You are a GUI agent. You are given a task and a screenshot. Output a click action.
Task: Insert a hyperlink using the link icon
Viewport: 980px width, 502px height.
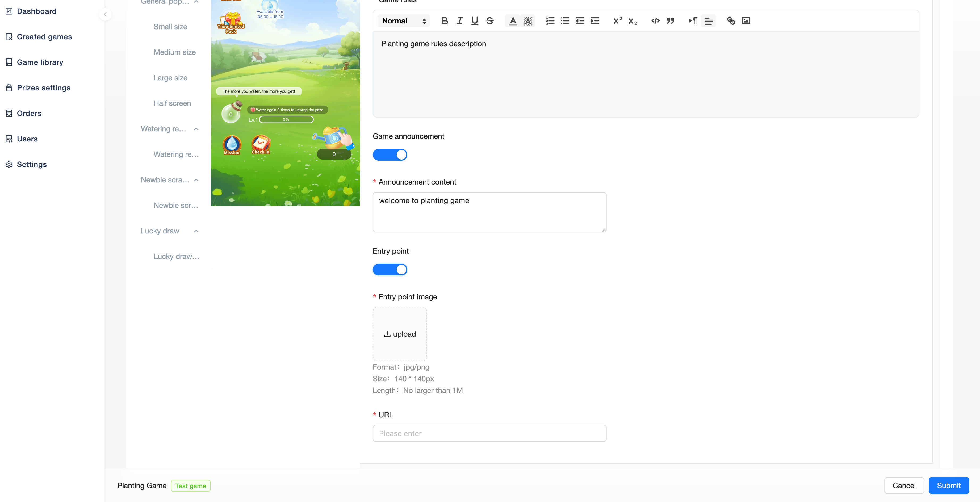click(731, 21)
